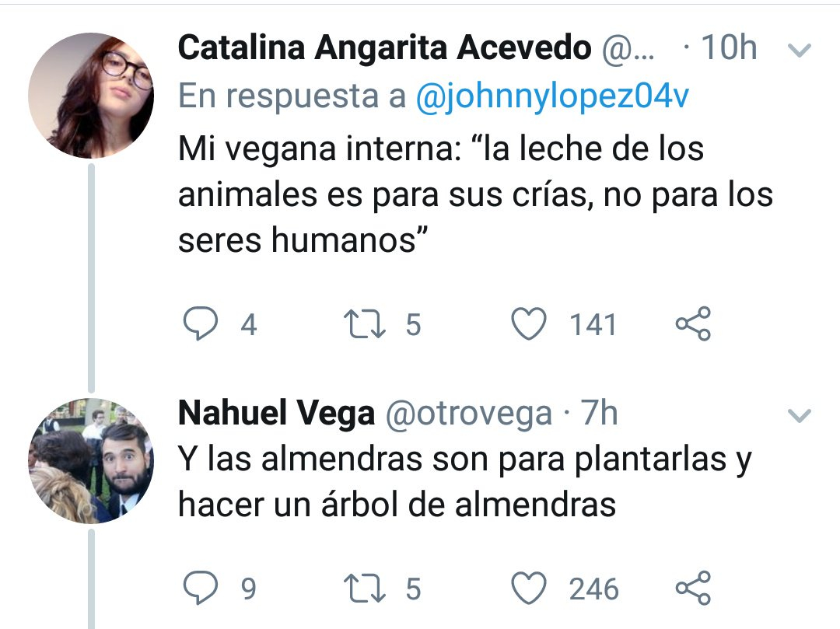Open dropdown chevron on Nahuel's tweet
The height and width of the screenshot is (629, 840).
point(799,417)
